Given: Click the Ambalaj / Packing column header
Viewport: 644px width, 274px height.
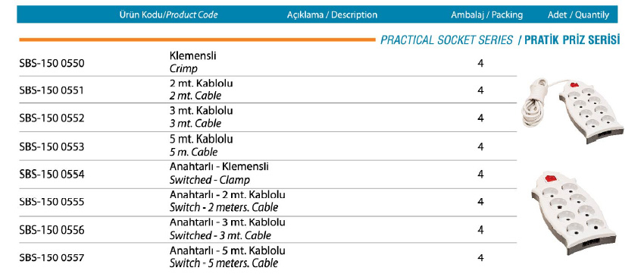Looking at the screenshot, I should [x=486, y=15].
